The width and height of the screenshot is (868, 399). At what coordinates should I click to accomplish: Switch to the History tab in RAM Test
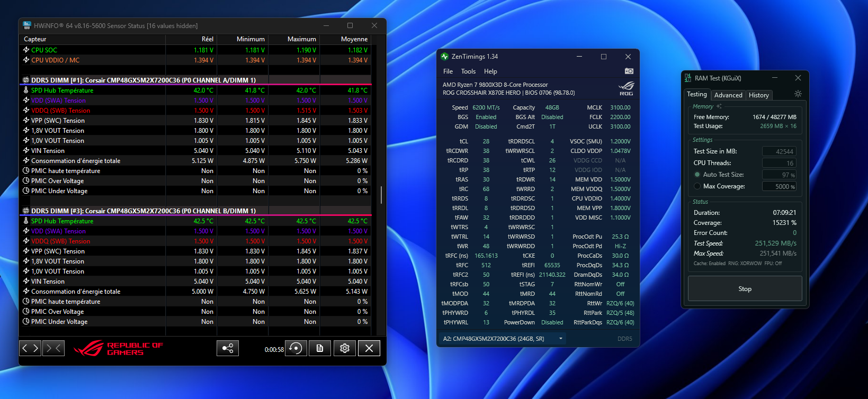click(759, 95)
